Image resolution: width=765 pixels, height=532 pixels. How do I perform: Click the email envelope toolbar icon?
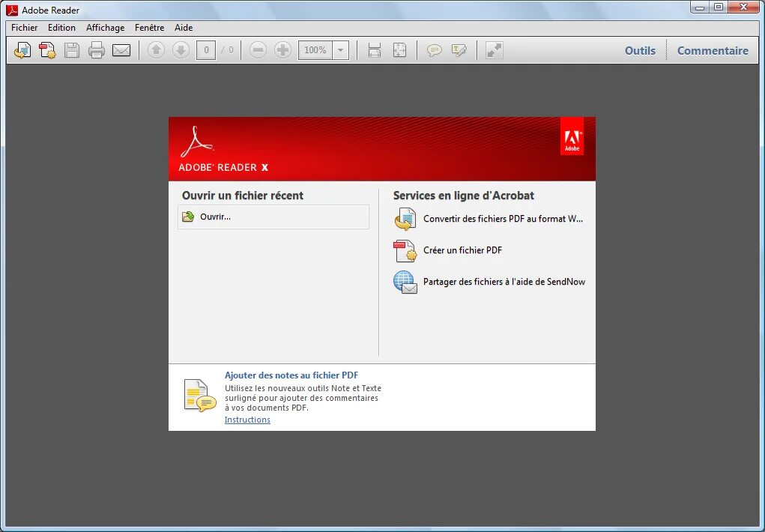(121, 50)
